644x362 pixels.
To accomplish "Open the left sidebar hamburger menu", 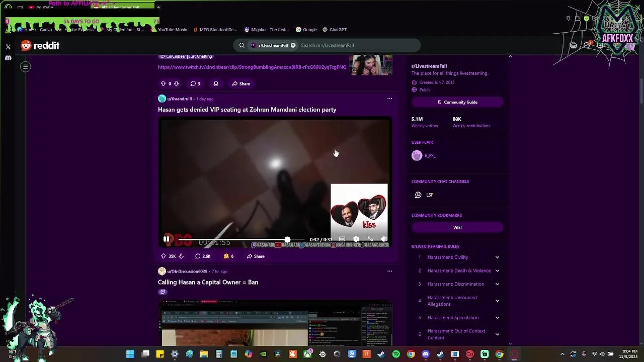I will click(25, 66).
